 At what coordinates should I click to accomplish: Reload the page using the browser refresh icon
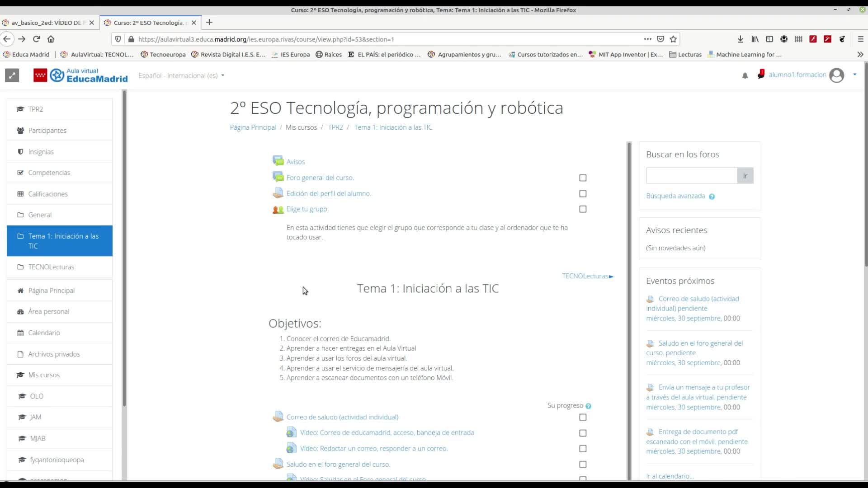[x=37, y=39]
